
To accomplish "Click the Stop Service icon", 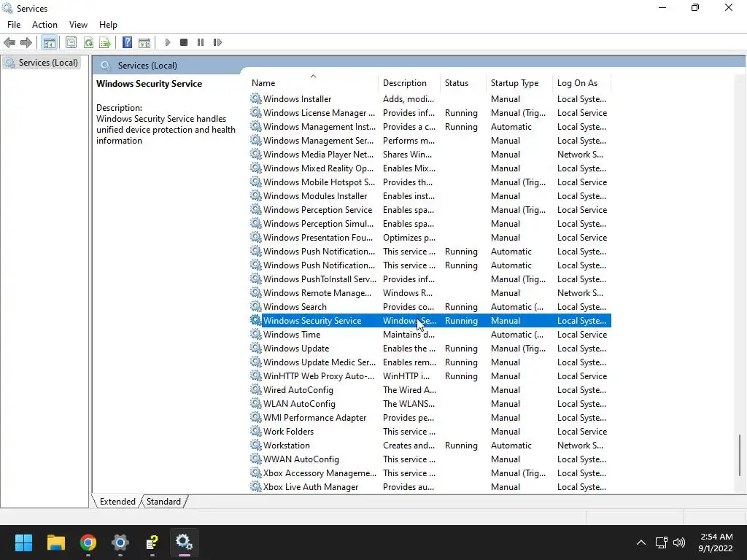I will 184,42.
